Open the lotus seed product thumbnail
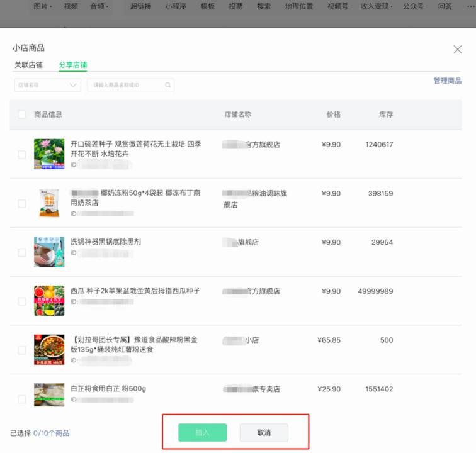476x453 pixels. point(49,154)
